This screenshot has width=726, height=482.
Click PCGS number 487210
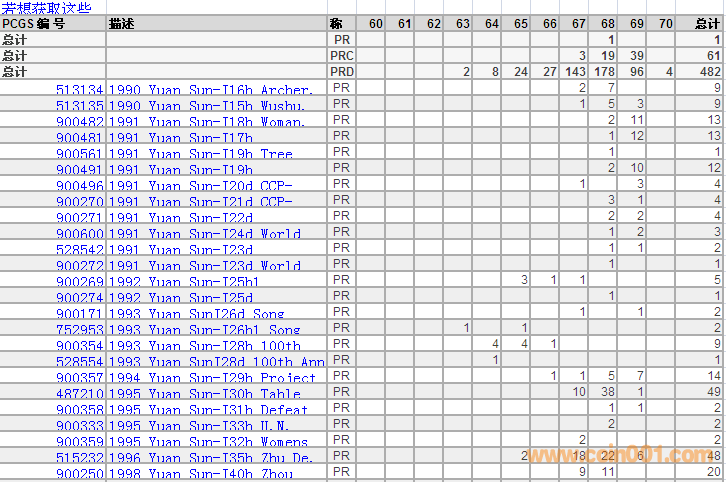point(80,394)
